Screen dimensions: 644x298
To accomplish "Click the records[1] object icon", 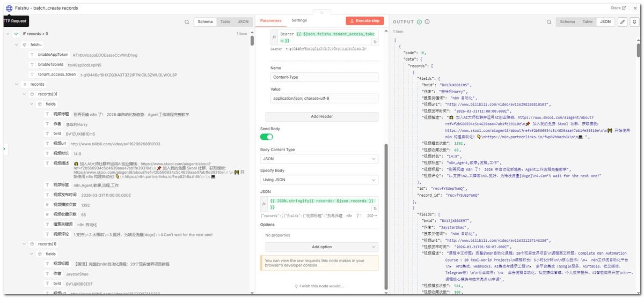I will (32, 244).
